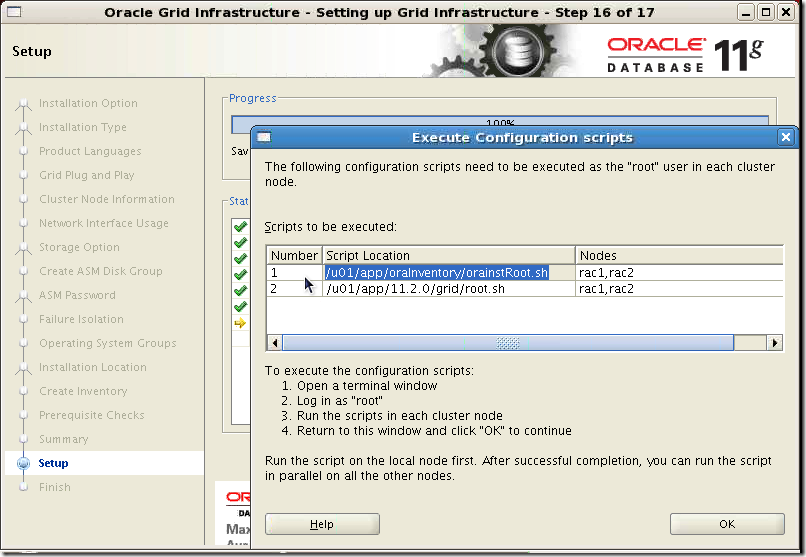This screenshot has width=806, height=557.
Task: Select the orainstRoot.sh script location cell
Action: pyautogui.click(x=449, y=272)
